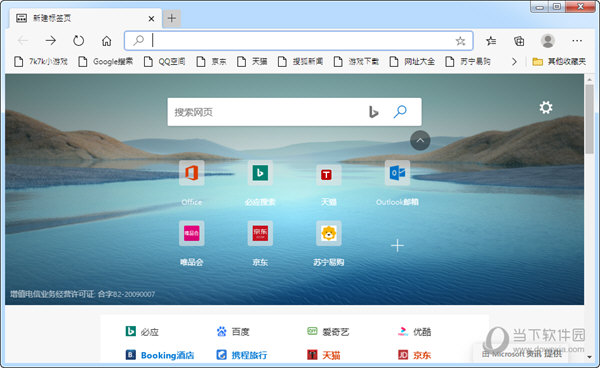Add page to favorites star in address bar

tap(460, 41)
